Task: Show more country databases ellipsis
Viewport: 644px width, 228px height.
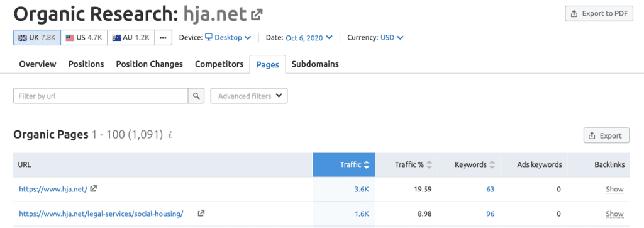Action: pyautogui.click(x=163, y=37)
